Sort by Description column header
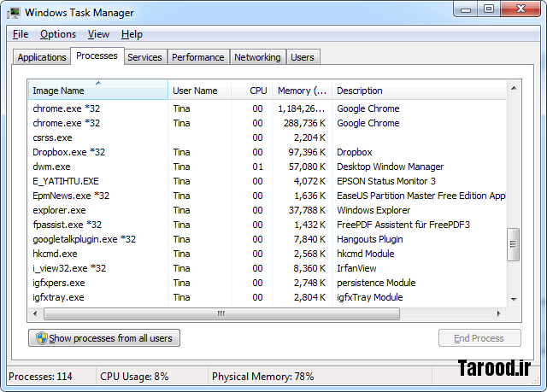This screenshot has height=392, width=547. click(419, 91)
